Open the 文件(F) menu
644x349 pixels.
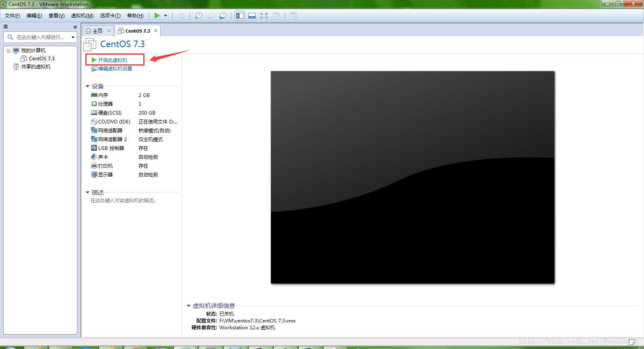coord(12,16)
